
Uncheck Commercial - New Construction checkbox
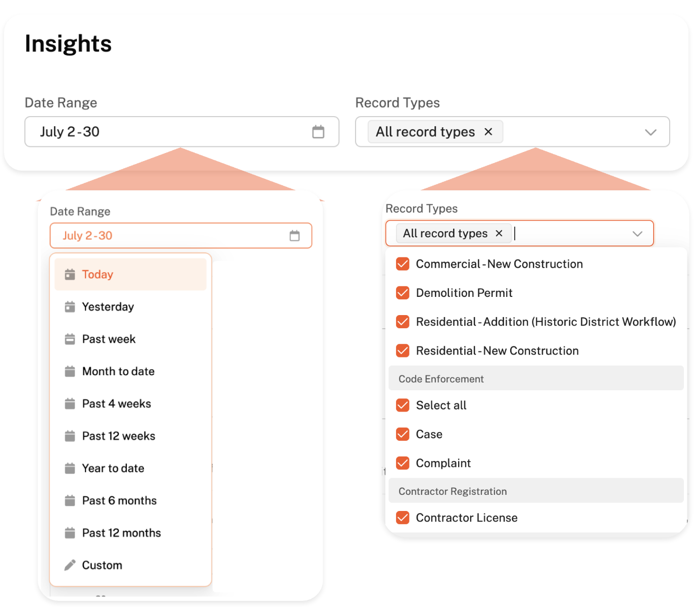pyautogui.click(x=403, y=264)
